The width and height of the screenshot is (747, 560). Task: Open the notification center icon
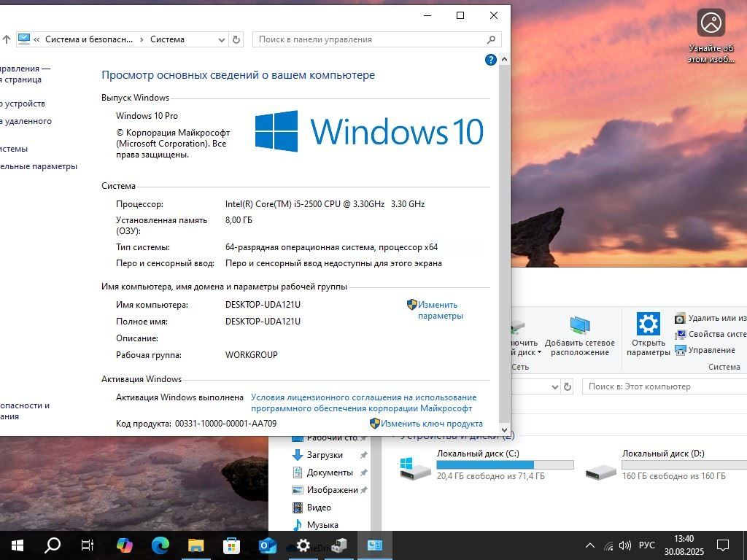click(x=723, y=545)
